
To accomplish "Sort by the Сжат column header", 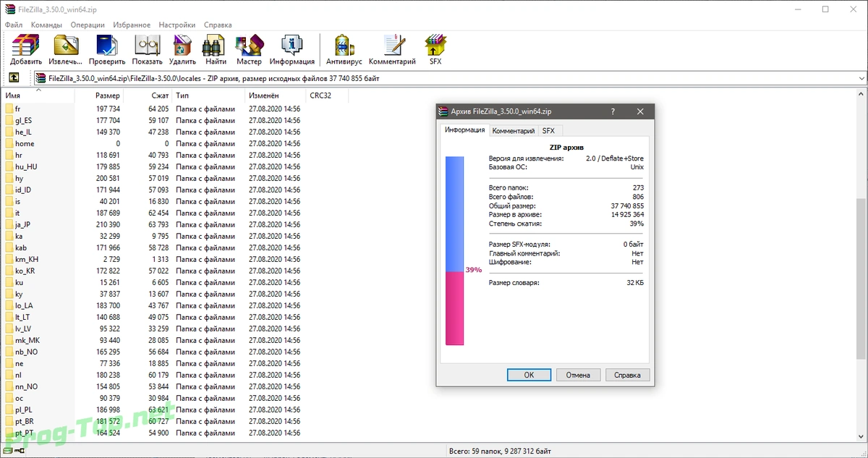I will pyautogui.click(x=148, y=96).
